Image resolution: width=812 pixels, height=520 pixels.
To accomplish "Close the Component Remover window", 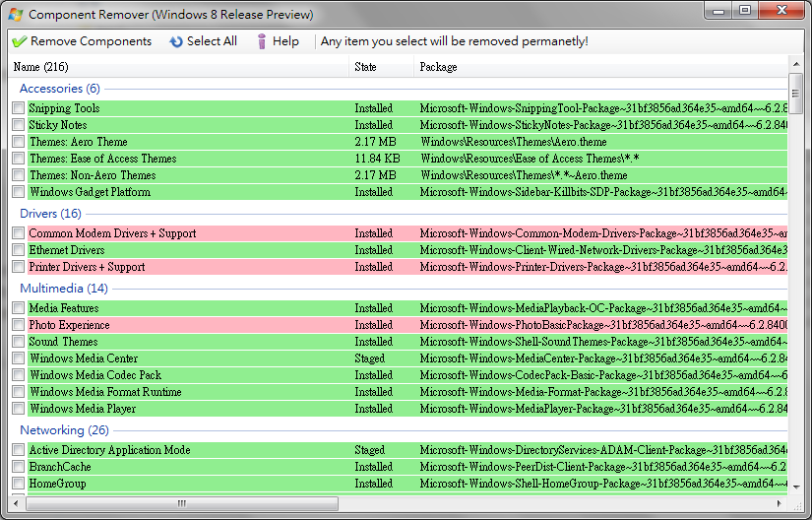I will tap(782, 11).
